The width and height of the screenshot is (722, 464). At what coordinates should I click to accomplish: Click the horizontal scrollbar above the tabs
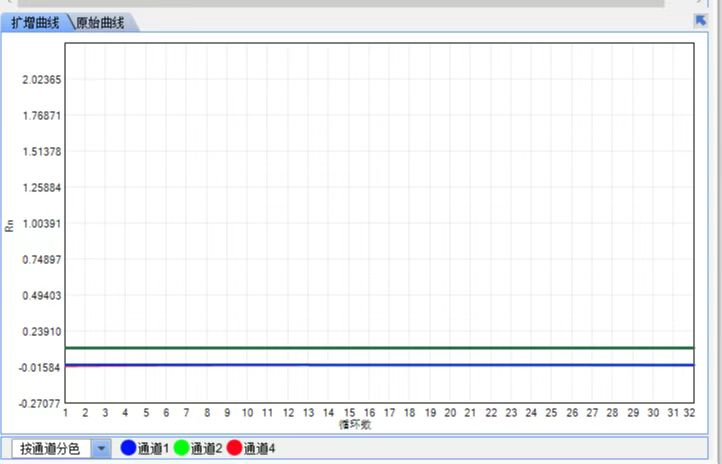click(341, 3)
